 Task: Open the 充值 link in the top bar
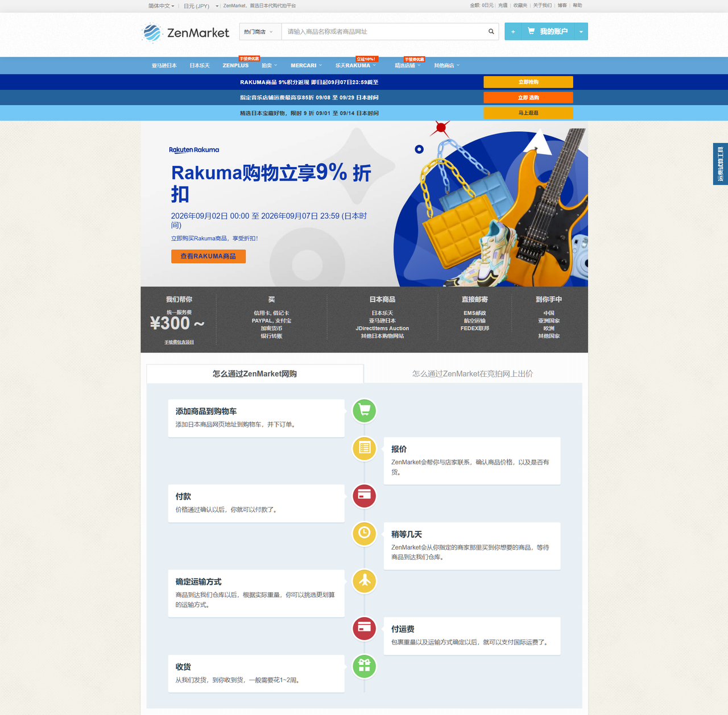point(503,6)
